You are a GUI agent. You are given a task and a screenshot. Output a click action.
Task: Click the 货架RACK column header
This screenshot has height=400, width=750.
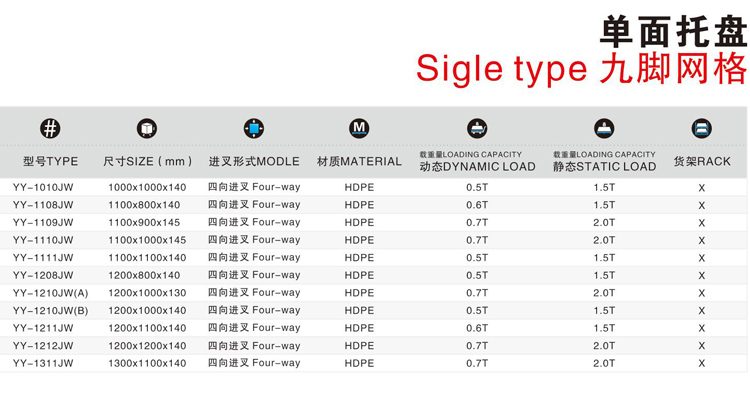pos(702,161)
